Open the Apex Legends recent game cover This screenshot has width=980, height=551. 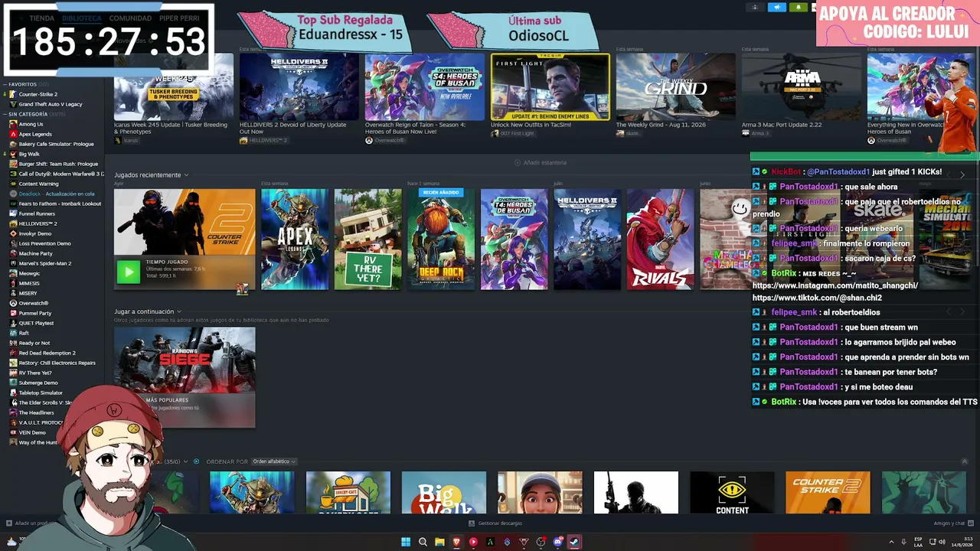click(x=295, y=240)
